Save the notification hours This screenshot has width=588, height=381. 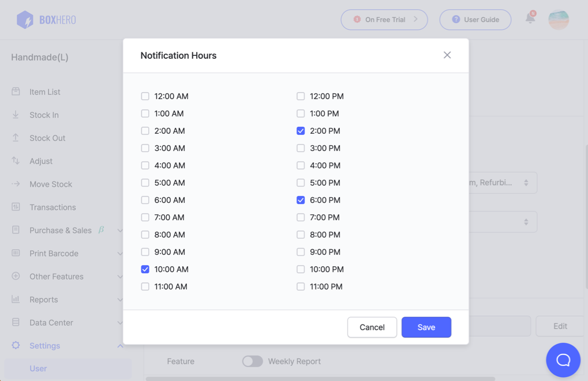tap(426, 327)
